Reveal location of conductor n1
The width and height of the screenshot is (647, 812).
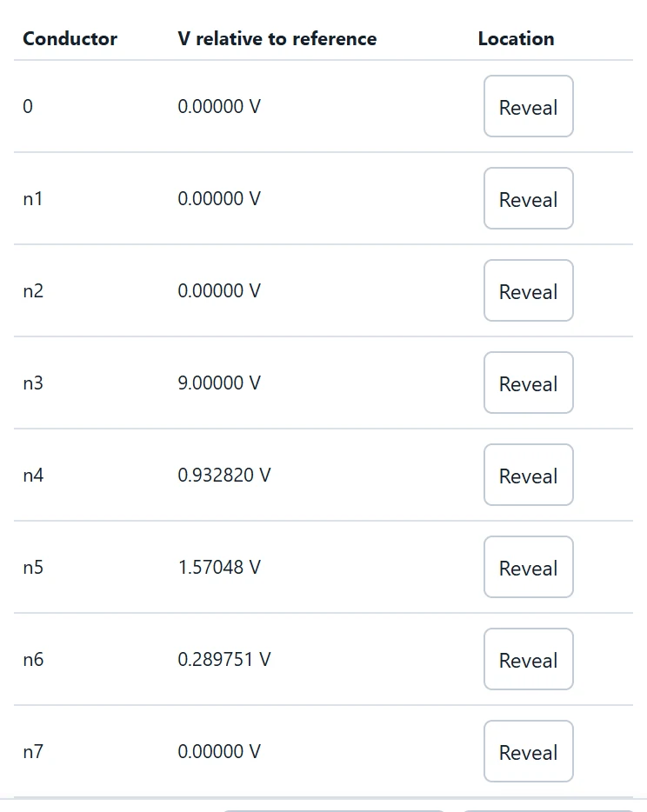pyautogui.click(x=529, y=198)
